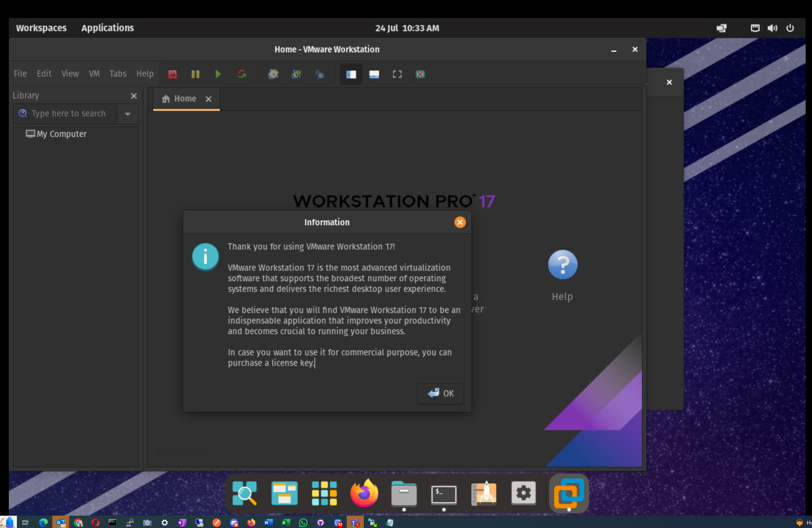This screenshot has height=528, width=812.
Task: Power on the virtual machine
Action: [218, 74]
